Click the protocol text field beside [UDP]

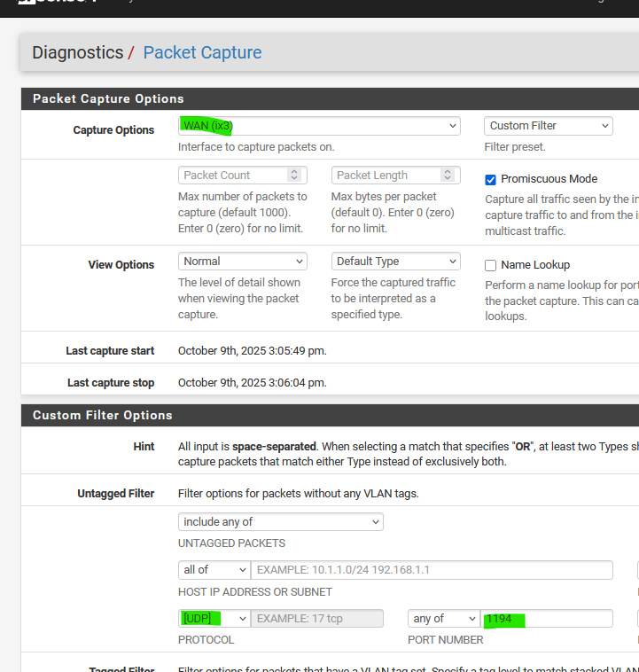pyautogui.click(x=317, y=619)
